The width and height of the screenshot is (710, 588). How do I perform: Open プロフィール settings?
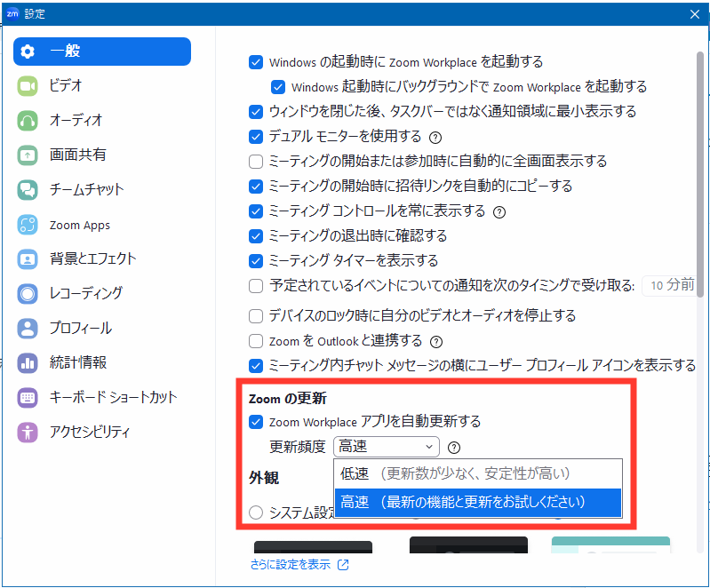(x=102, y=328)
